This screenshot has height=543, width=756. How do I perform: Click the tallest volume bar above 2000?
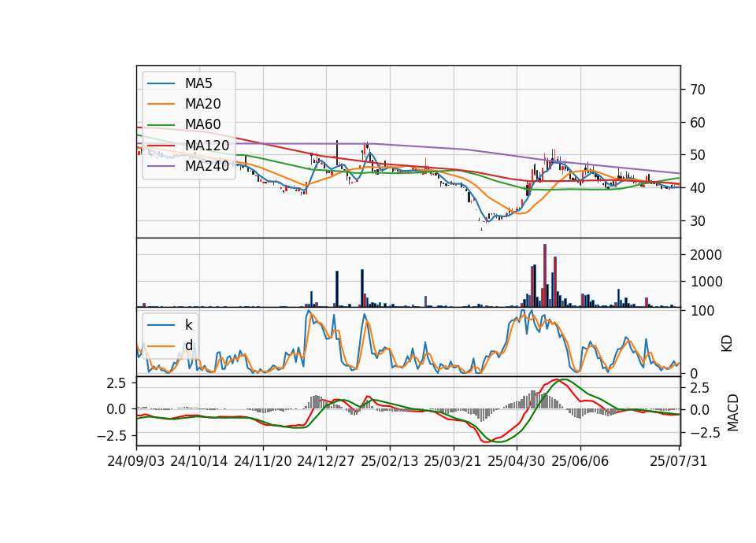545,275
